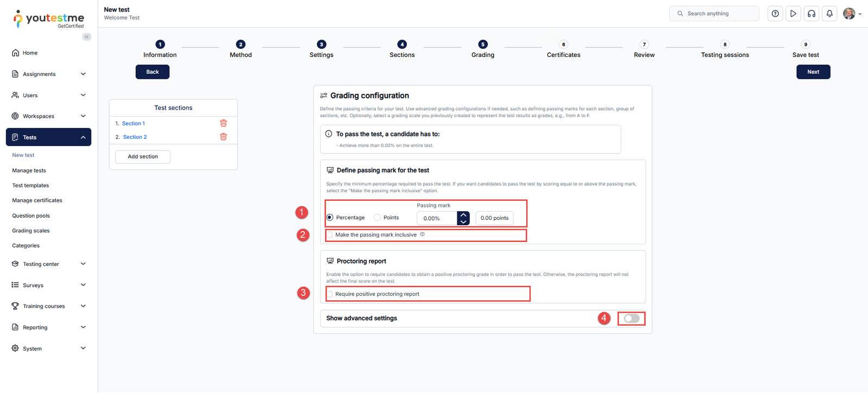Open the user profile dropdown
The width and height of the screenshot is (868, 393).
click(x=852, y=14)
